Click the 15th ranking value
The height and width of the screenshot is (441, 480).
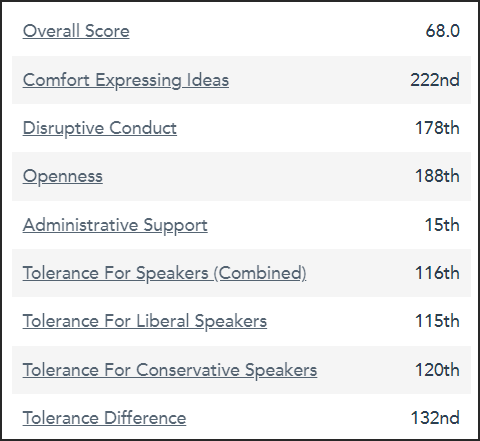point(442,225)
